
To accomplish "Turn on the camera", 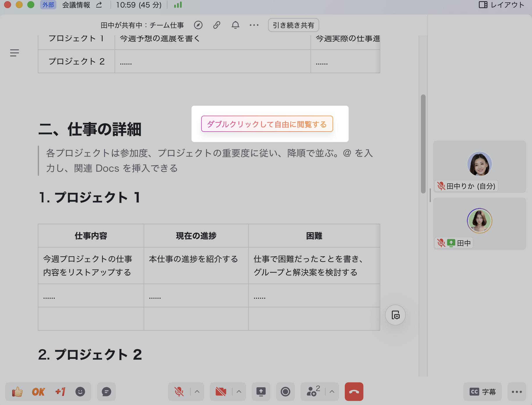I will tap(221, 392).
